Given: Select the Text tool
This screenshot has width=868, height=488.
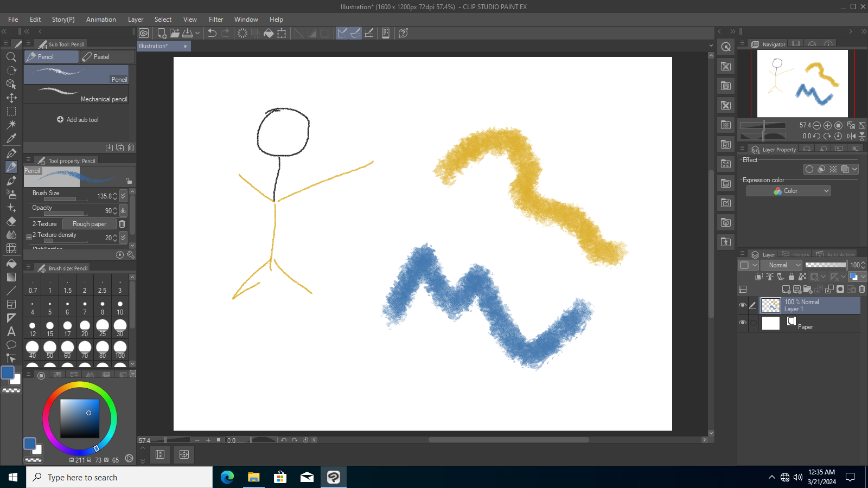Looking at the screenshot, I should click(x=11, y=331).
